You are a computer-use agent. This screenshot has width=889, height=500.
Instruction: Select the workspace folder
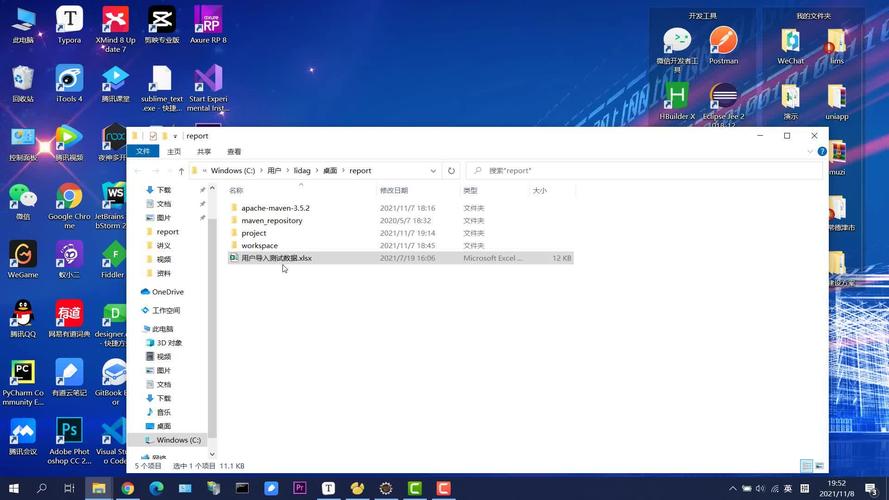(x=259, y=245)
